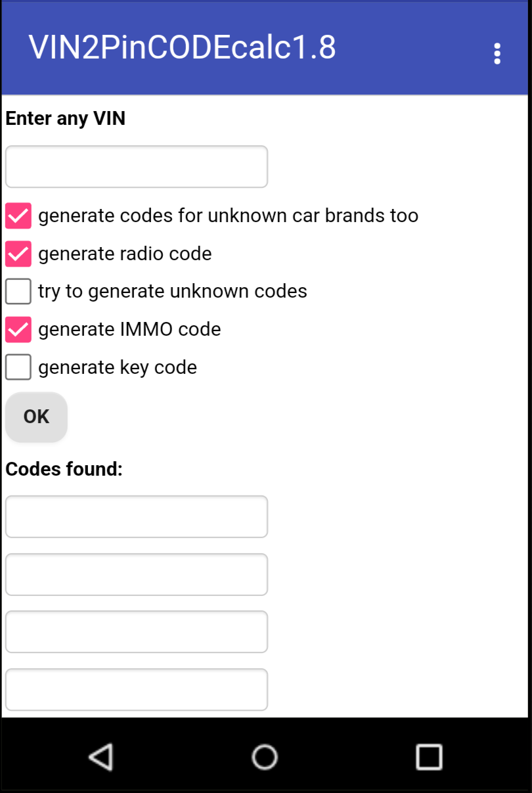Screen dimensions: 532x793
Task: Click the 'Codes found:' heading label
Action: coord(64,469)
